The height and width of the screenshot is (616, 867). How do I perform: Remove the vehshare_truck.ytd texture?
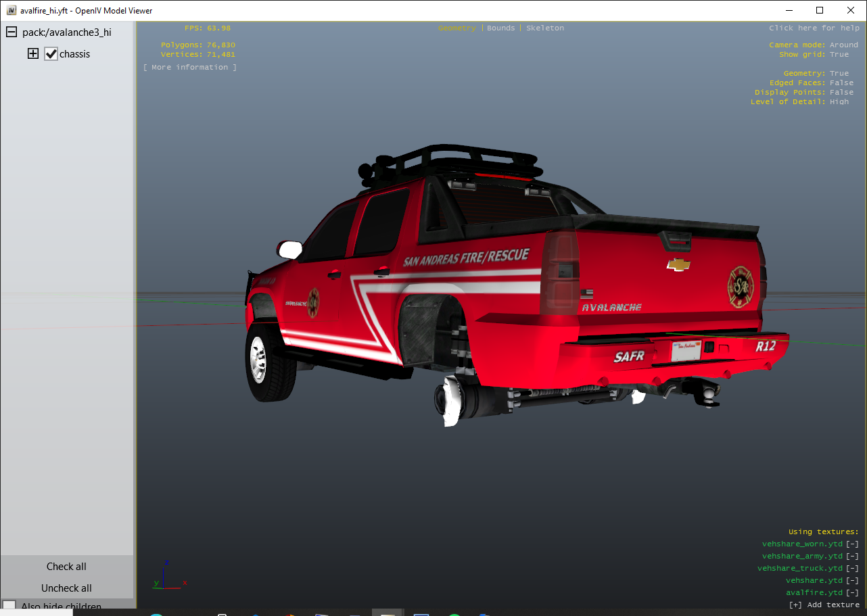click(x=852, y=569)
